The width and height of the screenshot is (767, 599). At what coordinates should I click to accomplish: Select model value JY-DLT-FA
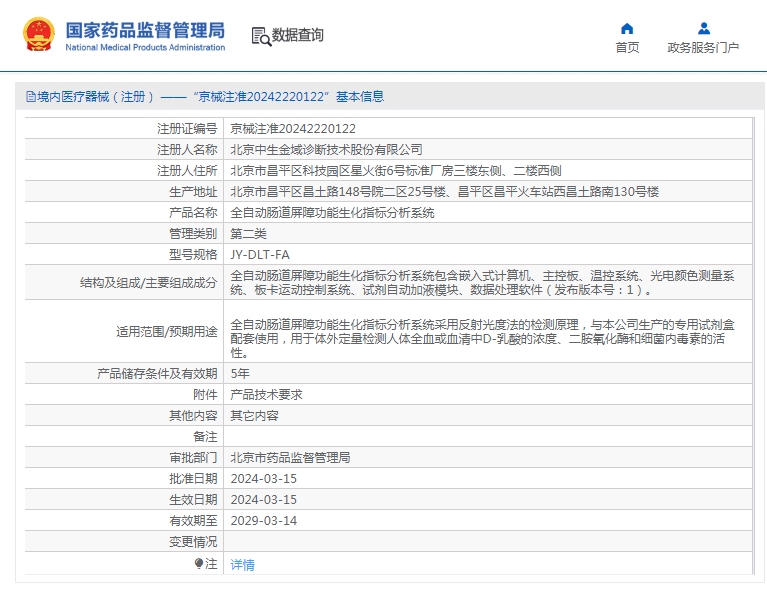[x=260, y=255]
